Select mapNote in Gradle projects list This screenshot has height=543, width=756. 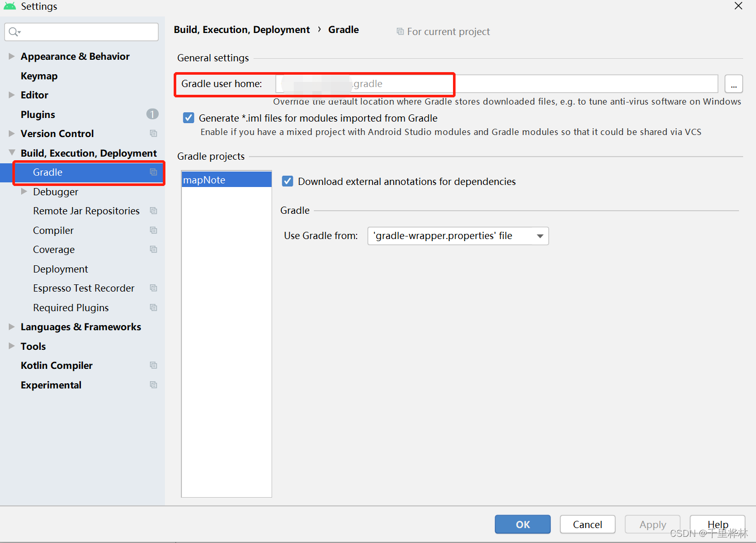pyautogui.click(x=227, y=180)
